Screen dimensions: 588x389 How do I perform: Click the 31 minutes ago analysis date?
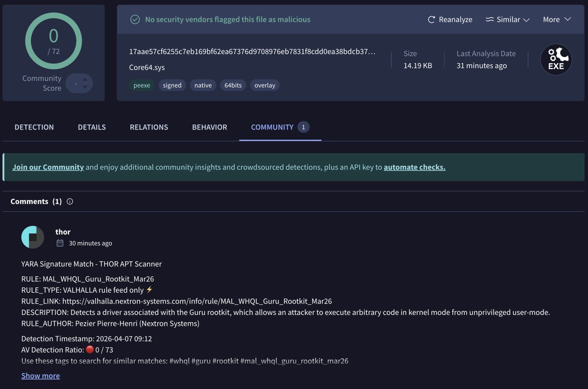point(482,66)
